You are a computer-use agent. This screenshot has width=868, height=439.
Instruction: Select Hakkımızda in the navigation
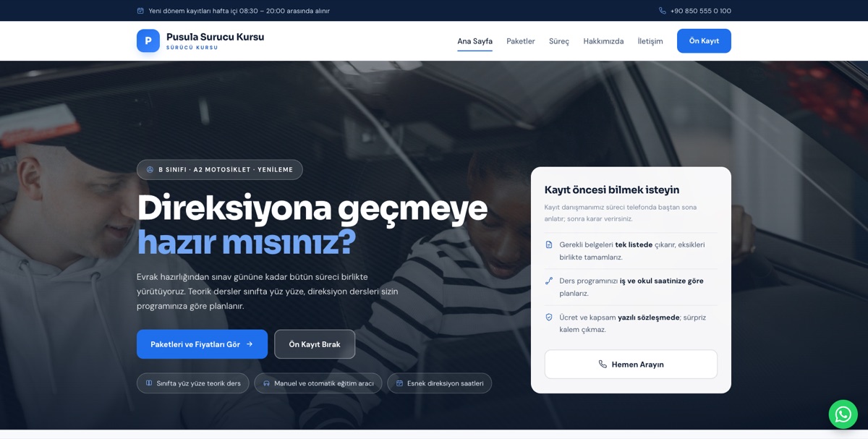point(603,41)
